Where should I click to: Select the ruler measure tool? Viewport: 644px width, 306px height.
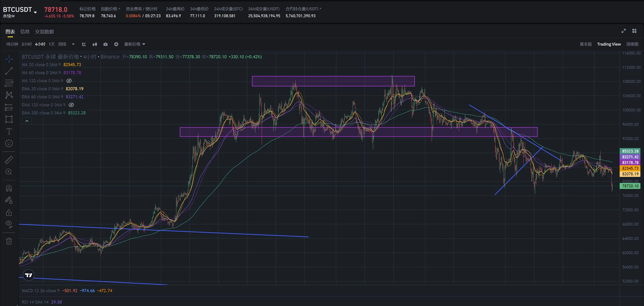click(x=9, y=160)
